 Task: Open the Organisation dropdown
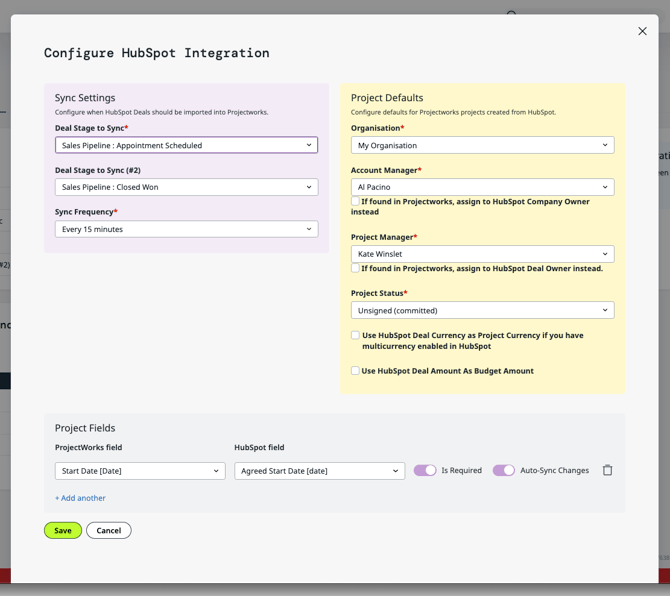point(482,145)
